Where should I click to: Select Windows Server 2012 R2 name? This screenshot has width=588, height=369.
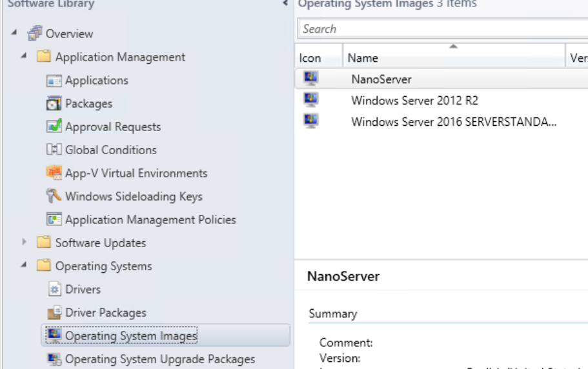415,101
